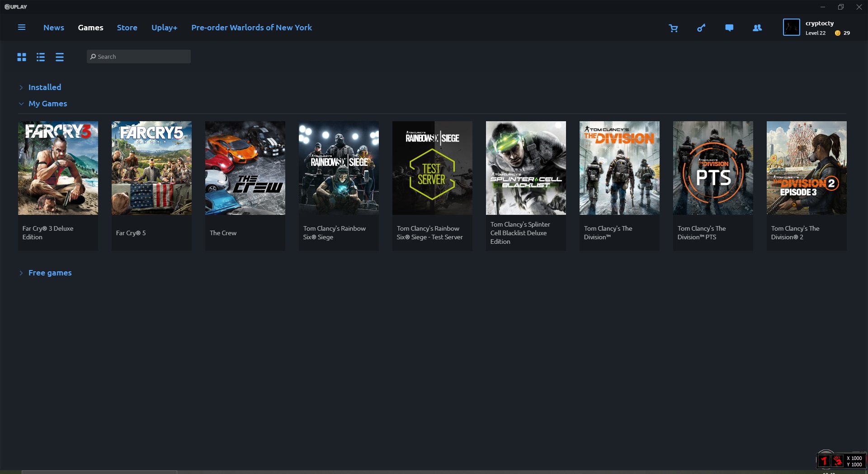This screenshot has height=474, width=868.
Task: Click the Uplay coin balance icon
Action: pos(837,33)
